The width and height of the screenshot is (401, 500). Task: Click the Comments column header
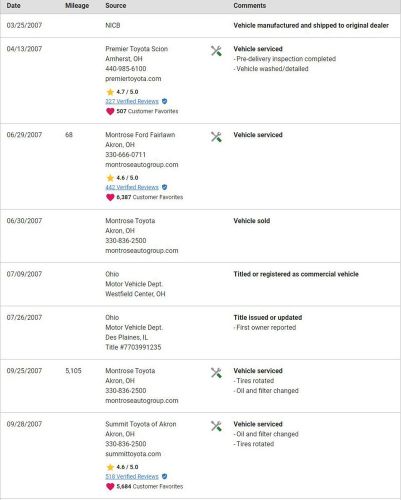click(250, 6)
